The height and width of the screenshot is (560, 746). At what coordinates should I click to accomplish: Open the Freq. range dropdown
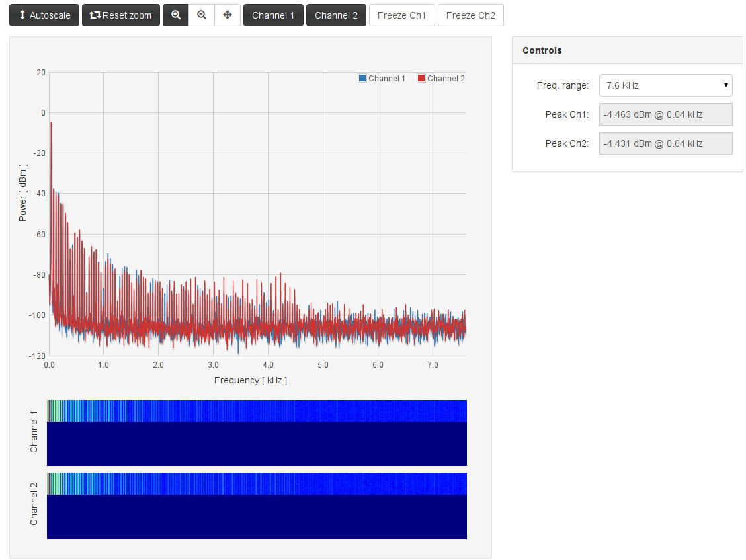pos(665,85)
